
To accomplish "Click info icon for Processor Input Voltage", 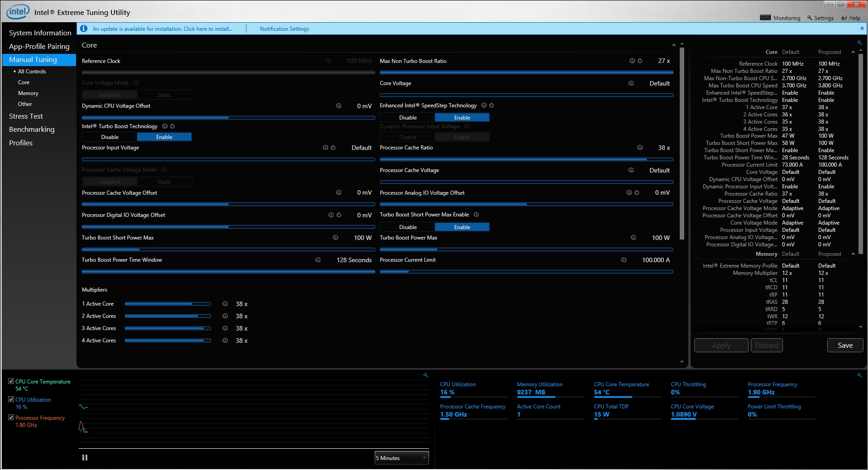I will coord(325,148).
